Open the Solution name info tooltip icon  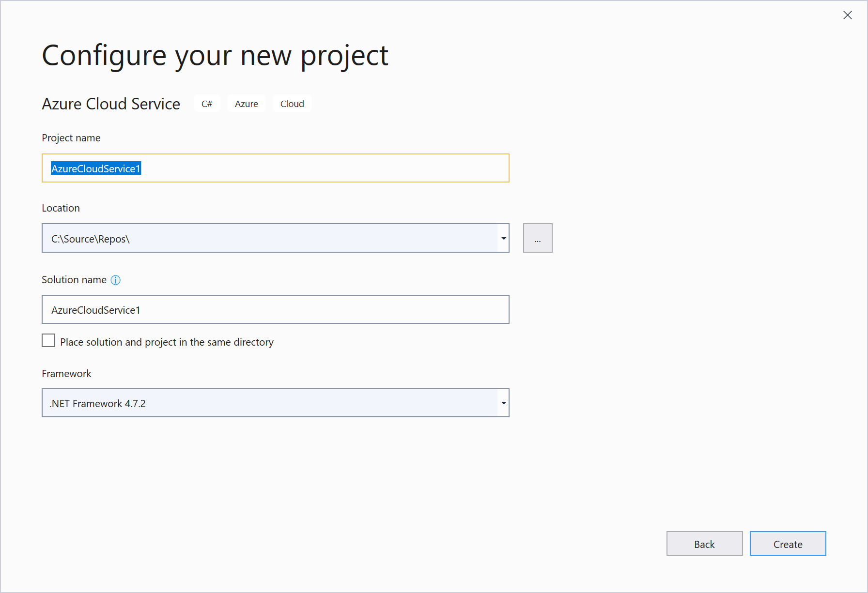115,280
